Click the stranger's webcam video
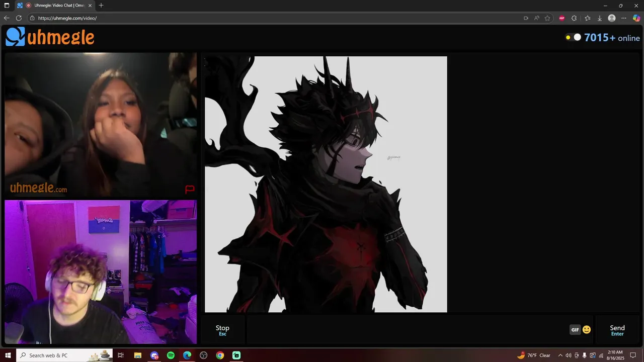Image resolution: width=644 pixels, height=362 pixels. point(101,125)
